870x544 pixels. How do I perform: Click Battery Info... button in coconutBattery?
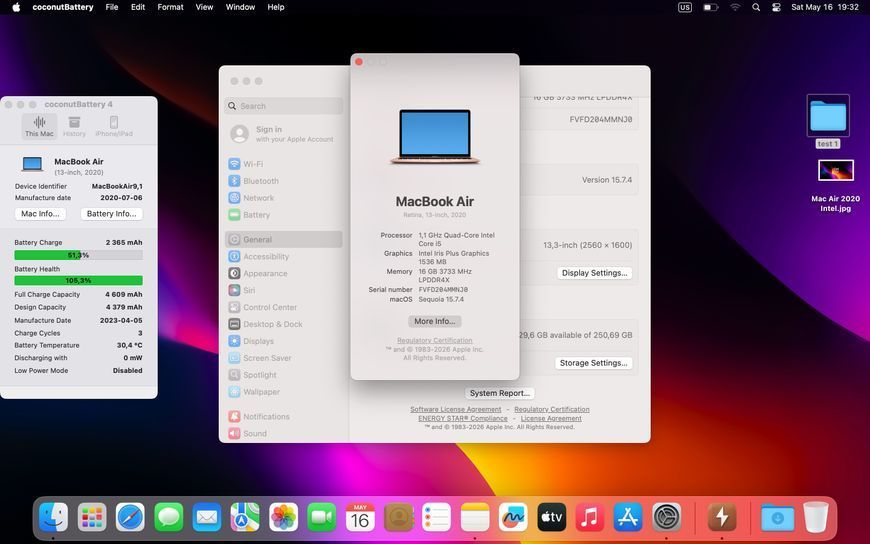click(112, 214)
